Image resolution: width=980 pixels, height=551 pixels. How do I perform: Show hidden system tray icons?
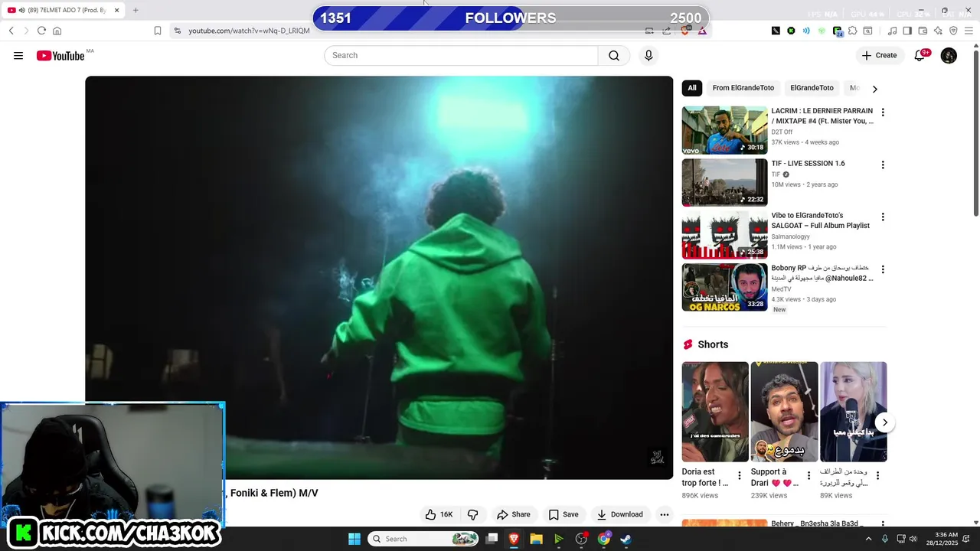[x=868, y=539]
